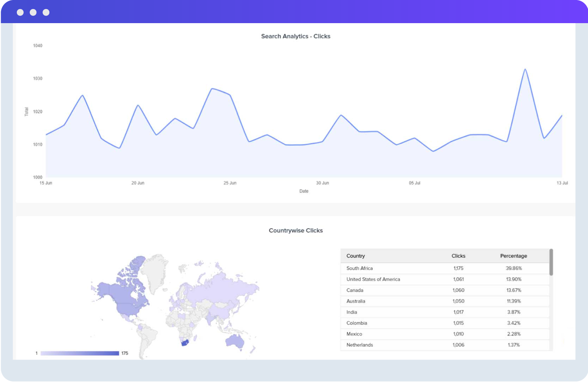The image size is (588, 382).
Task: Click the 1,006 clicks value
Action: click(x=458, y=345)
